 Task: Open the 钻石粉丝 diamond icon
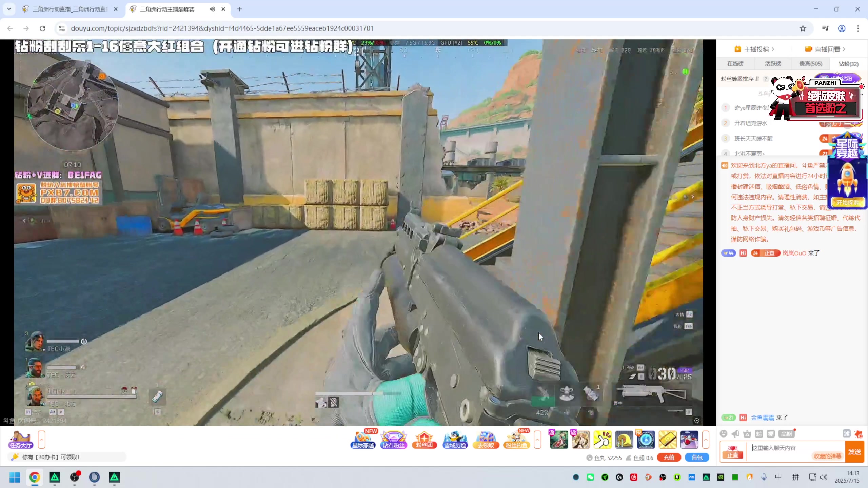394,440
